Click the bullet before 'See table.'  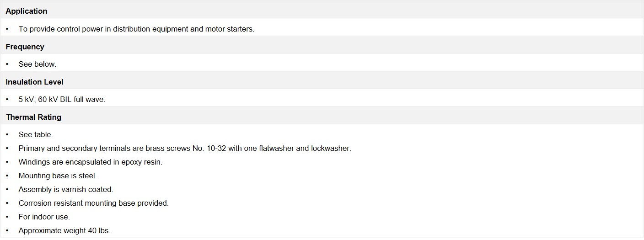point(7,134)
